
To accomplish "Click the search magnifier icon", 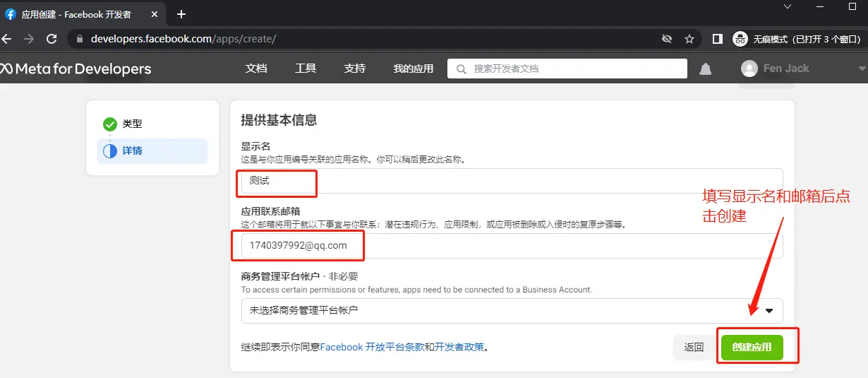I will (x=462, y=69).
